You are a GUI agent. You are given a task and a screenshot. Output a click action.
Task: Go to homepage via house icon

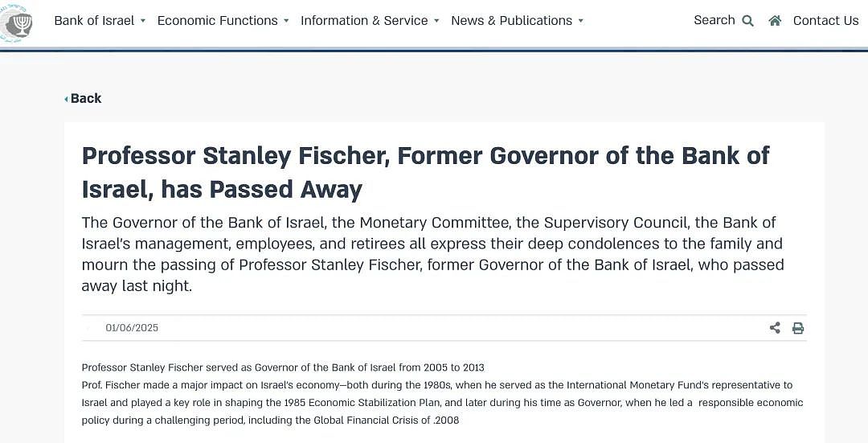(x=775, y=20)
